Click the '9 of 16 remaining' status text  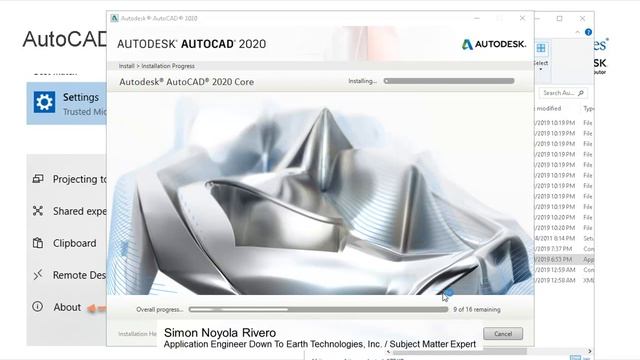pyautogui.click(x=477, y=309)
